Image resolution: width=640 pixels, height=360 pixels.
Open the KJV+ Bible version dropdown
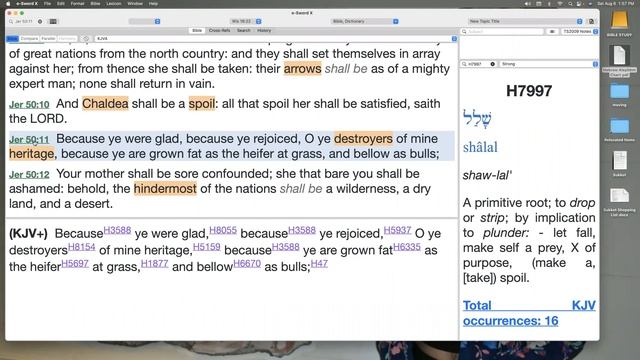click(x=276, y=38)
